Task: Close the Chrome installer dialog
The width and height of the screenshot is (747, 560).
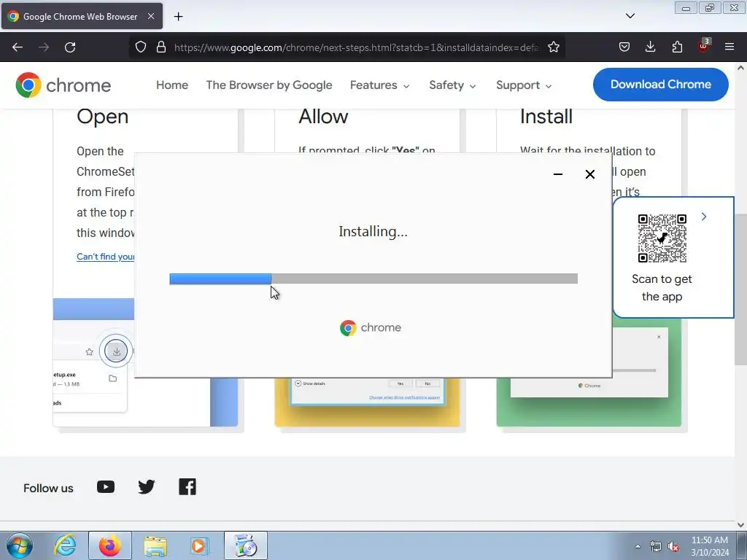Action: click(x=589, y=174)
